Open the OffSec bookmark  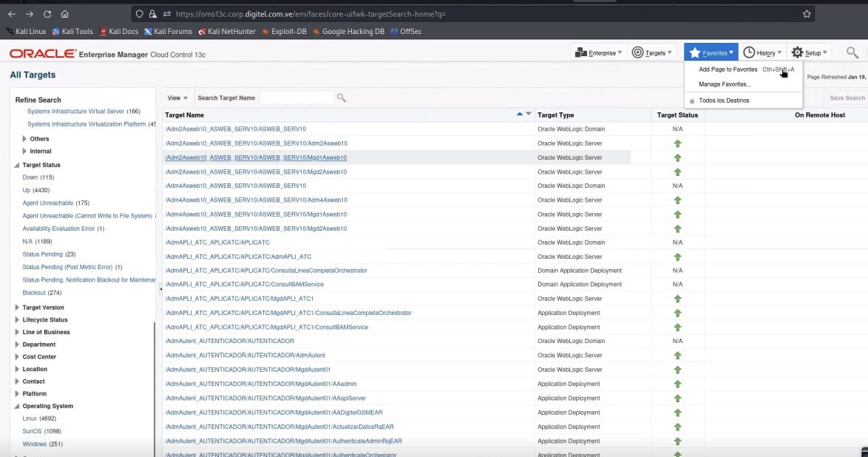407,32
